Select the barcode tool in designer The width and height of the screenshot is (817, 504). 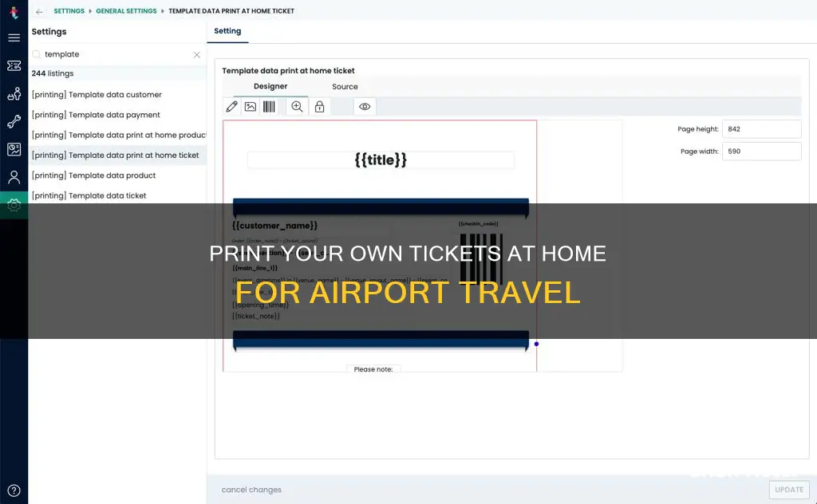click(x=269, y=107)
